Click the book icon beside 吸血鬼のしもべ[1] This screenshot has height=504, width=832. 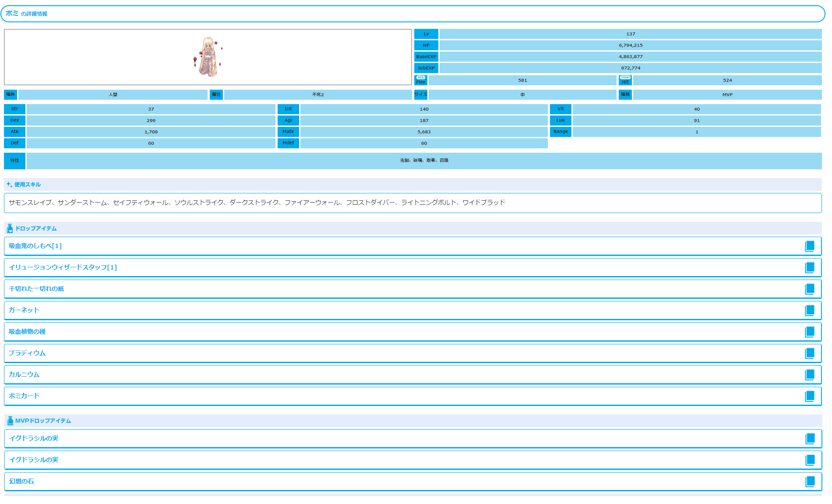(x=809, y=246)
